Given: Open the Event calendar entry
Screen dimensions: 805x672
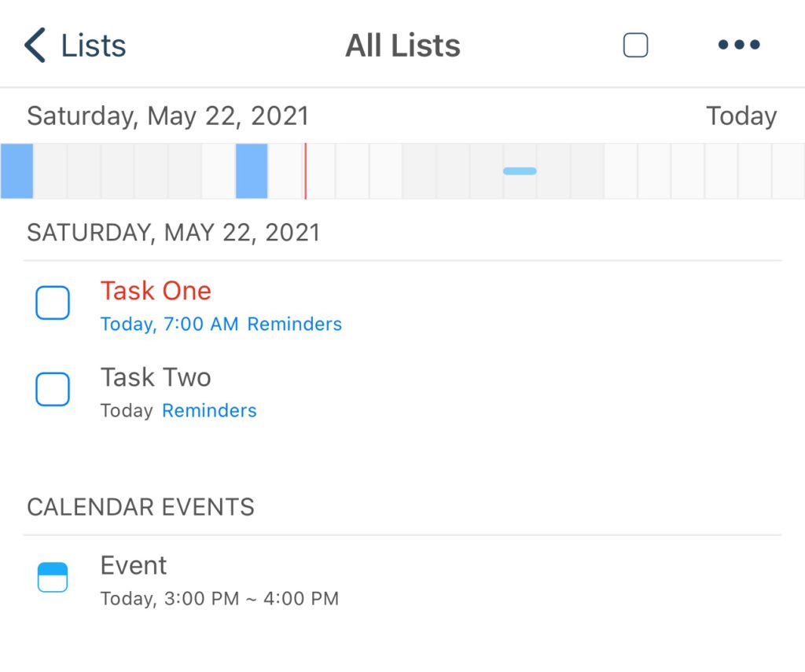Looking at the screenshot, I should pos(402,579).
